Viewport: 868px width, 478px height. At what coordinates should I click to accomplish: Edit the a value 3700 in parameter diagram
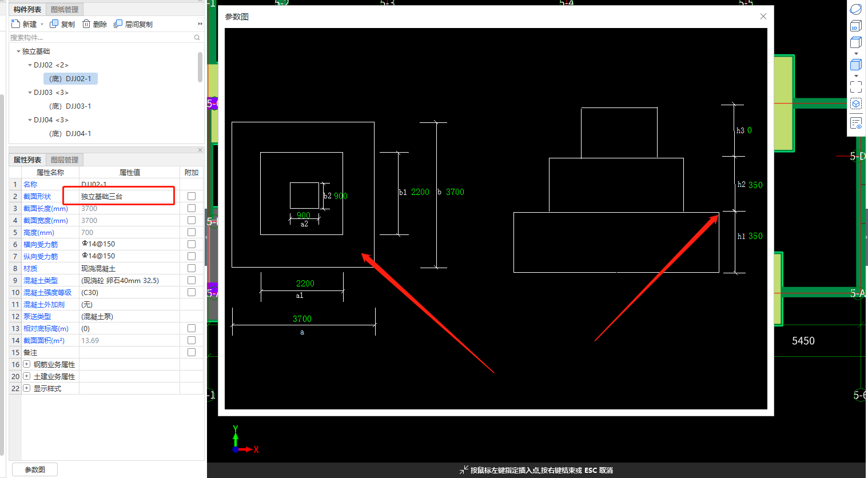tap(302, 318)
